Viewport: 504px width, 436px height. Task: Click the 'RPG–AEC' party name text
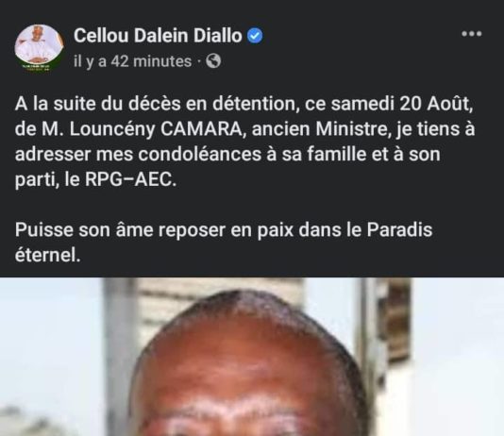(129, 179)
